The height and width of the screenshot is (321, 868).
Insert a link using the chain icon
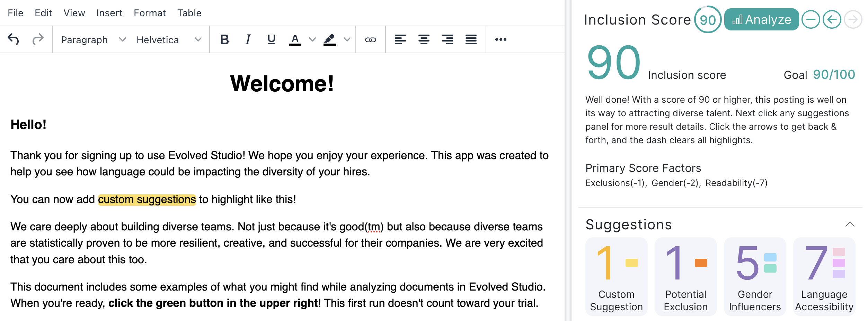371,39
